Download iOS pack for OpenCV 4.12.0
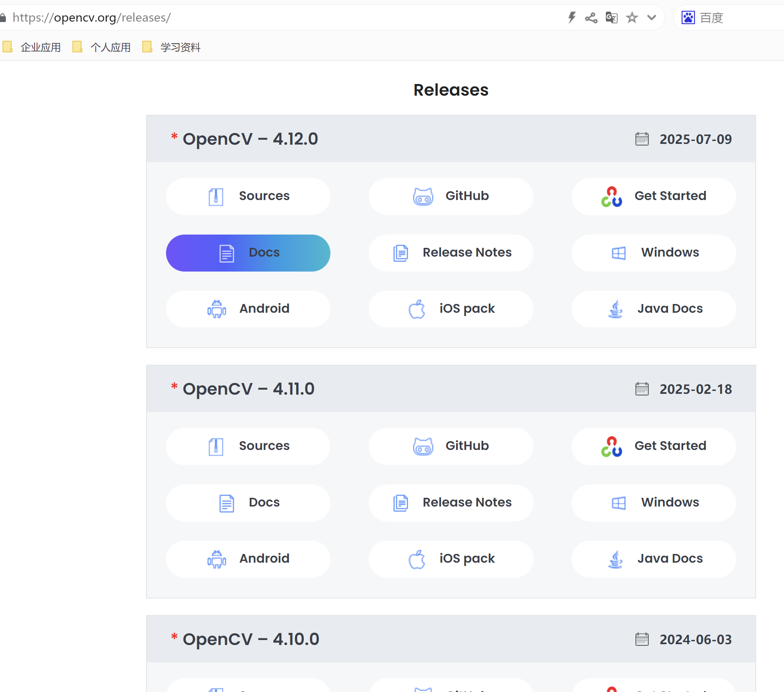 (451, 309)
